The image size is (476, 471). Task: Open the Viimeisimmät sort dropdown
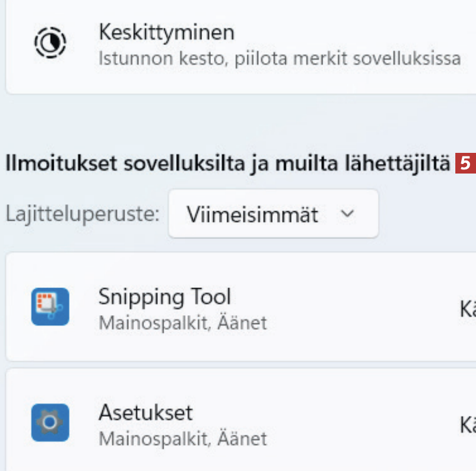pos(273,214)
